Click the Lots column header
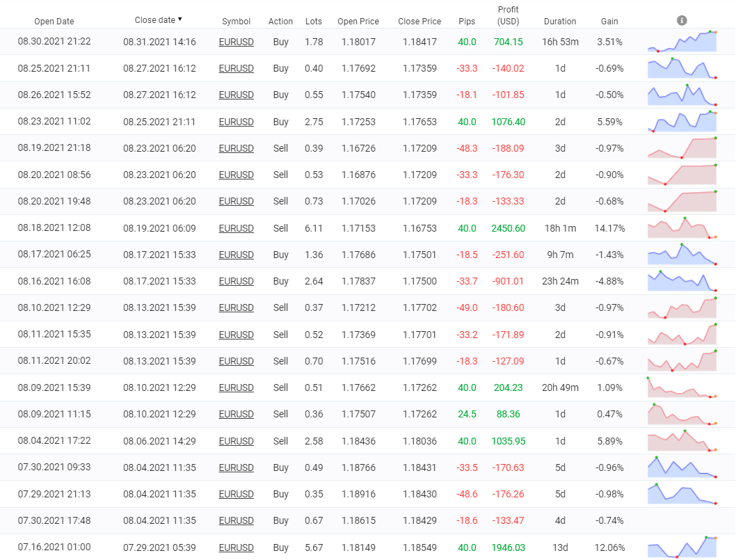 (313, 22)
